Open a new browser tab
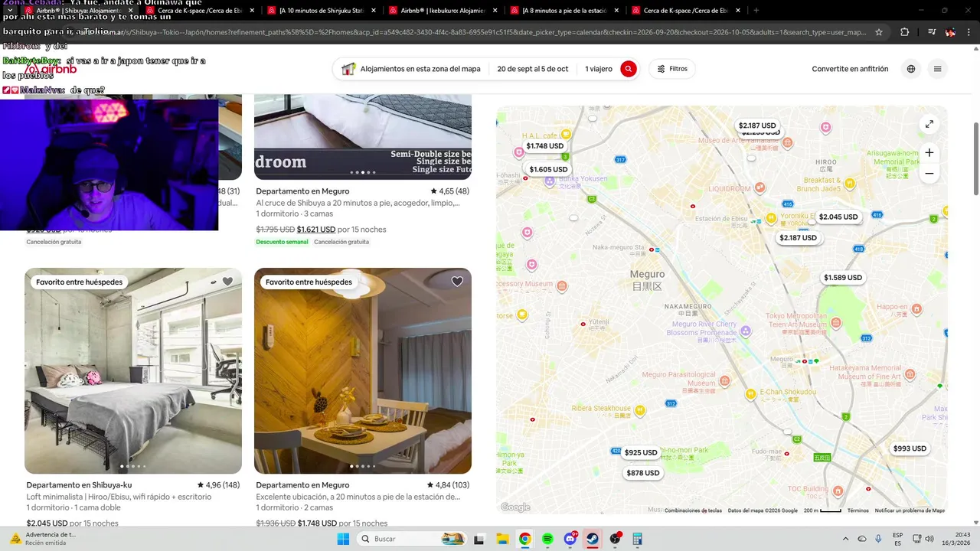 click(756, 11)
